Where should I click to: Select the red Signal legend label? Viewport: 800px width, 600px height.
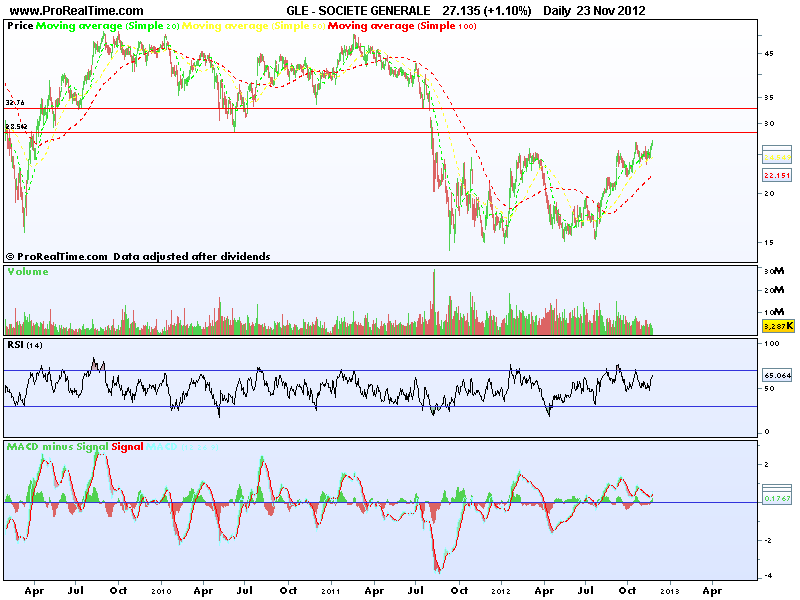[127, 447]
